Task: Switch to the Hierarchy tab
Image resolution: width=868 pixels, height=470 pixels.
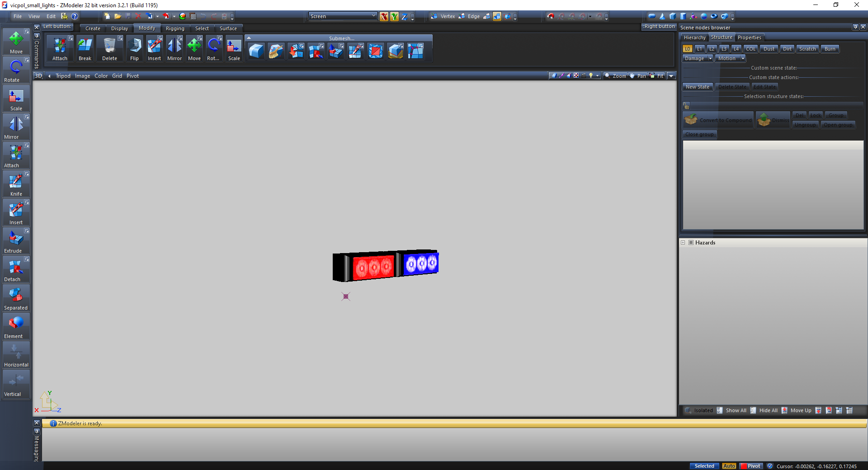Action: [x=694, y=38]
